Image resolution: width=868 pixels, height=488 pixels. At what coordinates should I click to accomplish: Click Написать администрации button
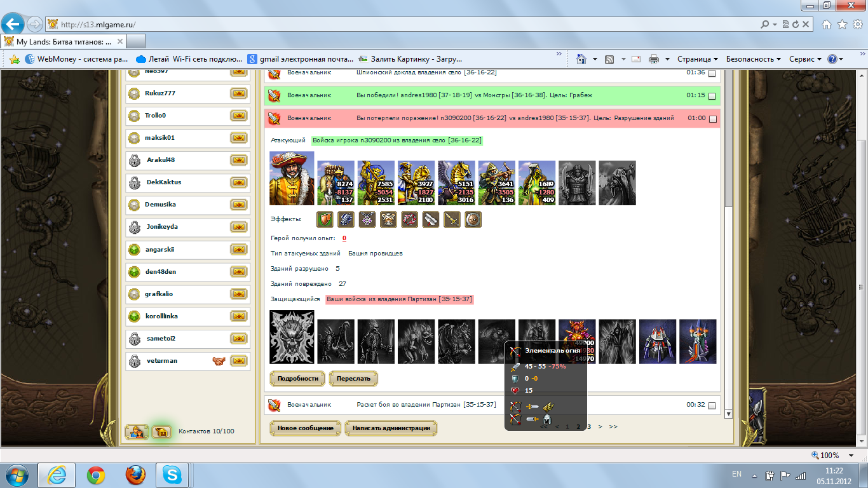tap(391, 428)
